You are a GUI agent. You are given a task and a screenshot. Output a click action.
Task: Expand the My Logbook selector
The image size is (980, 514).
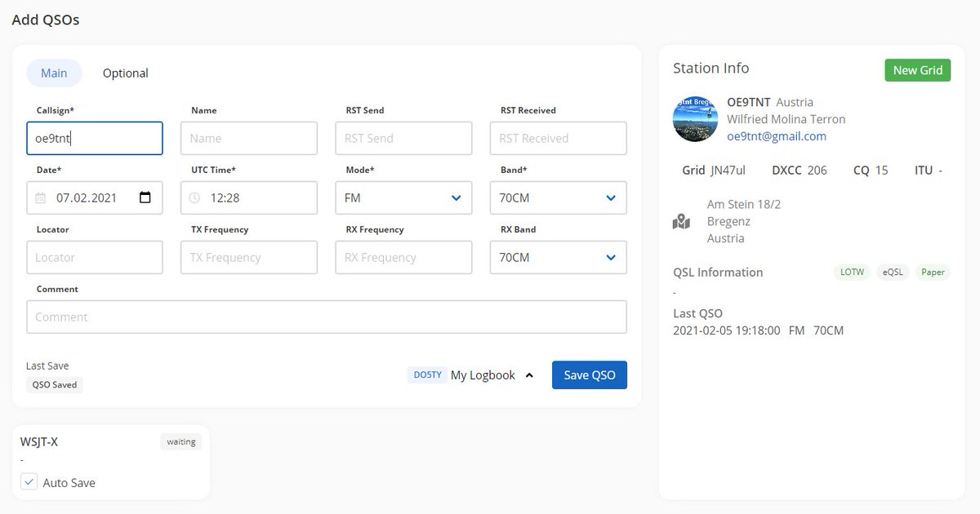pos(492,375)
